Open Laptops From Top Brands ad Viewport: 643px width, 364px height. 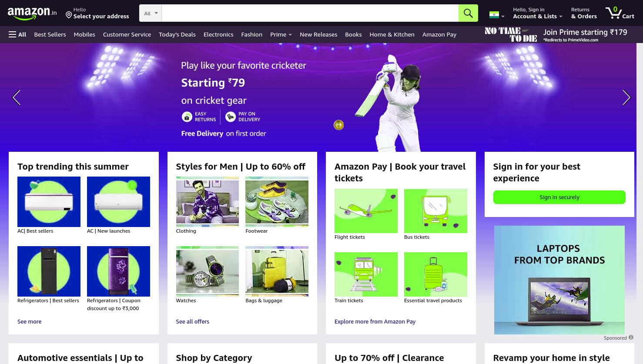coord(559,280)
